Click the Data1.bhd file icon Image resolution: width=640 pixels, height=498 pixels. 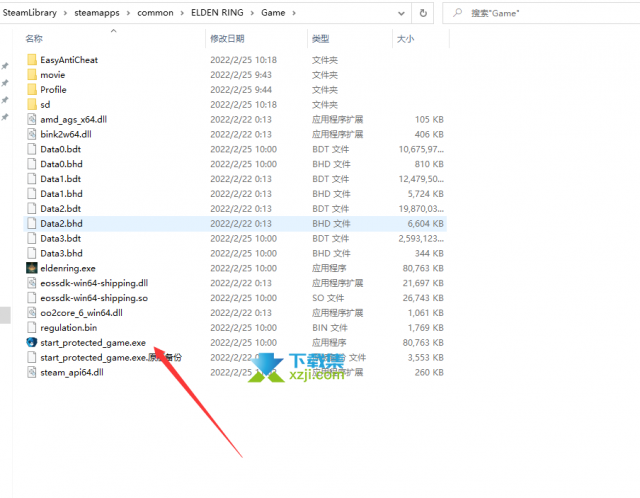point(32,193)
